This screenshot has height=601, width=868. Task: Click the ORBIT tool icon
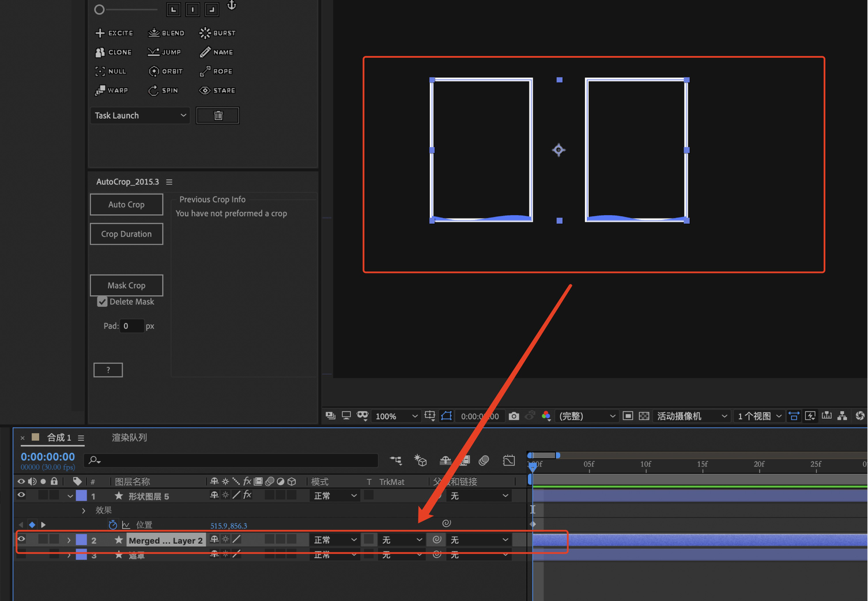coord(154,71)
